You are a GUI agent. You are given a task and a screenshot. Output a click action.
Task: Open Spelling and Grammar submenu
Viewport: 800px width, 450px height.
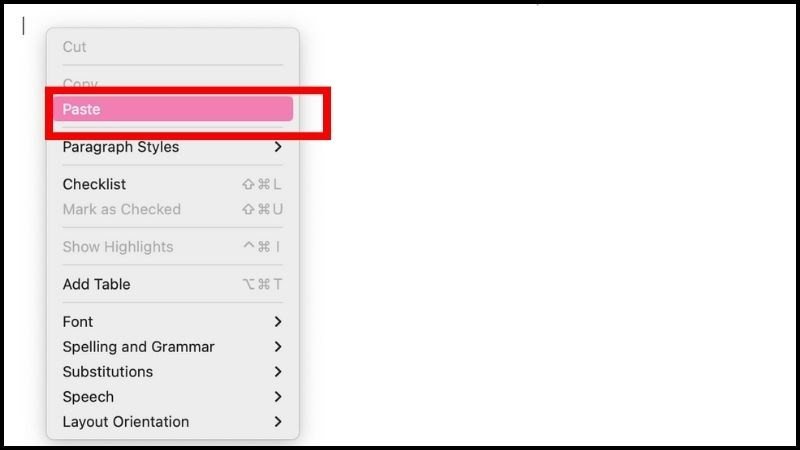coord(173,347)
